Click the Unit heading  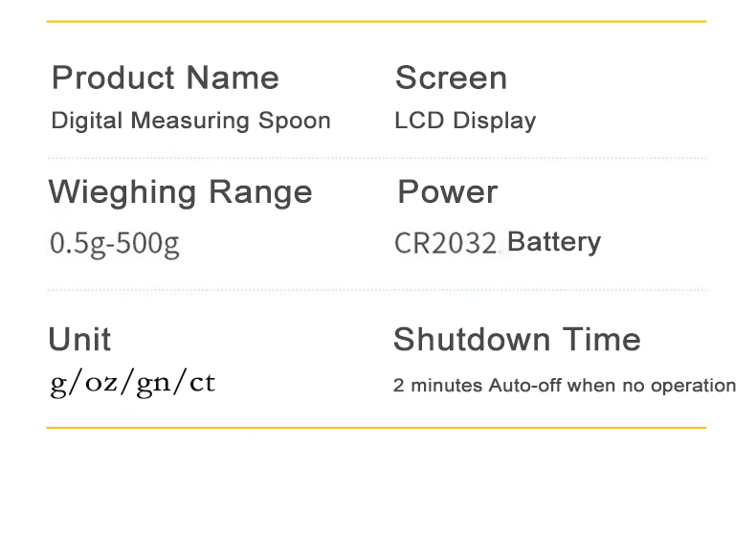click(x=79, y=339)
